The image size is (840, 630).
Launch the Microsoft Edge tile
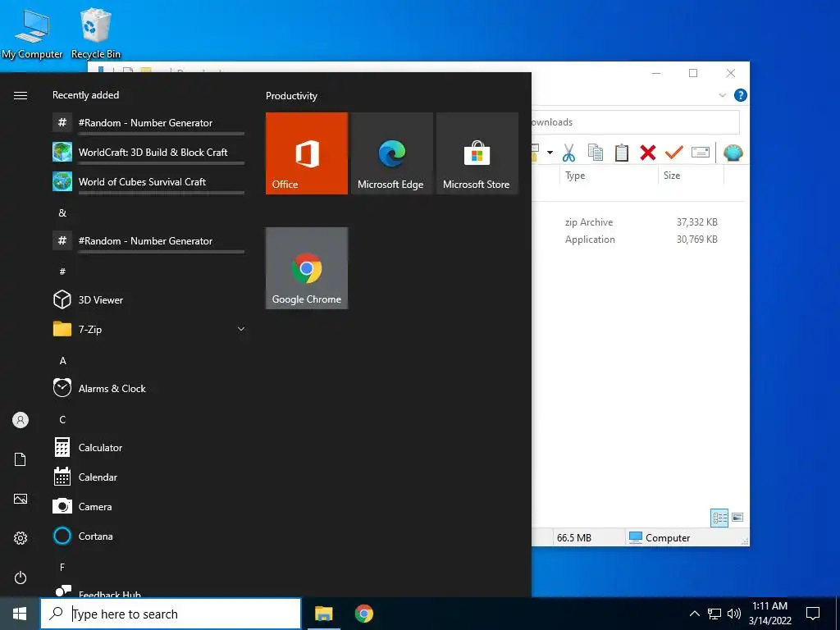coord(391,153)
